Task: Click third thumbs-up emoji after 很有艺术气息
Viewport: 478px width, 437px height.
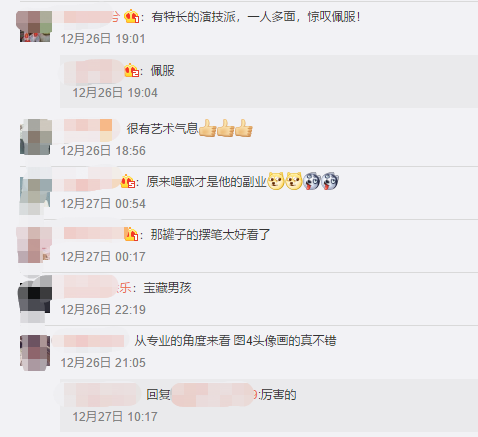Action: click(244, 128)
